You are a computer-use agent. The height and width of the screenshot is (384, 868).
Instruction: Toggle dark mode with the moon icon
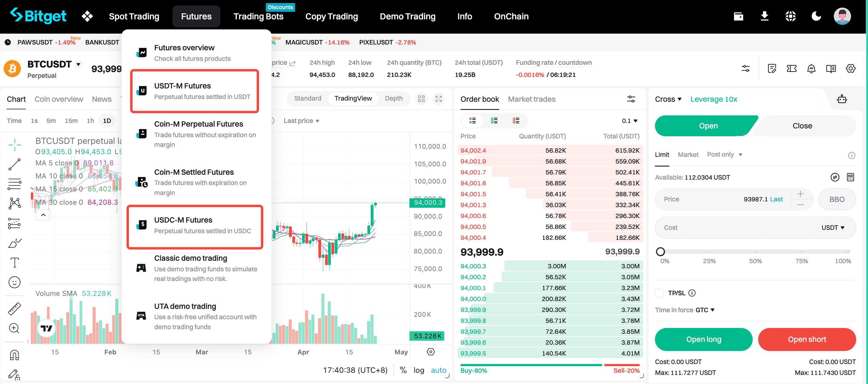[816, 16]
